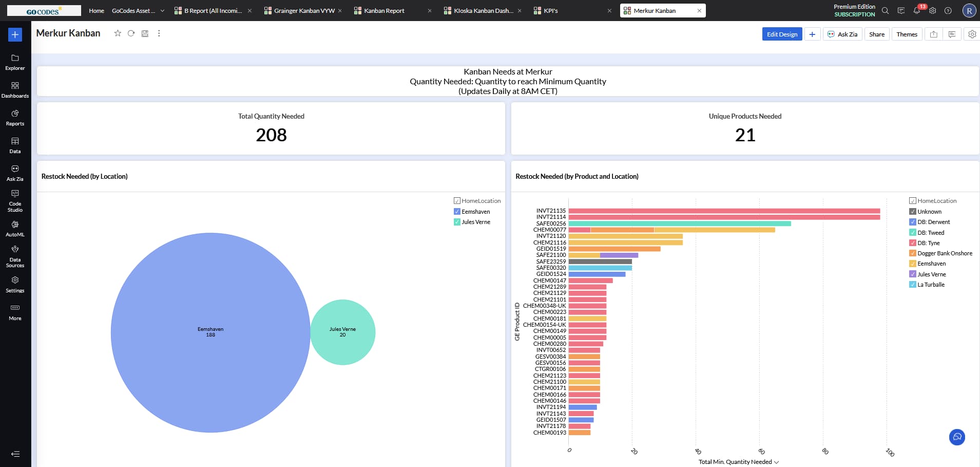This screenshot has height=467, width=980.
Task: Open the floating chat support bubble
Action: [x=957, y=437]
